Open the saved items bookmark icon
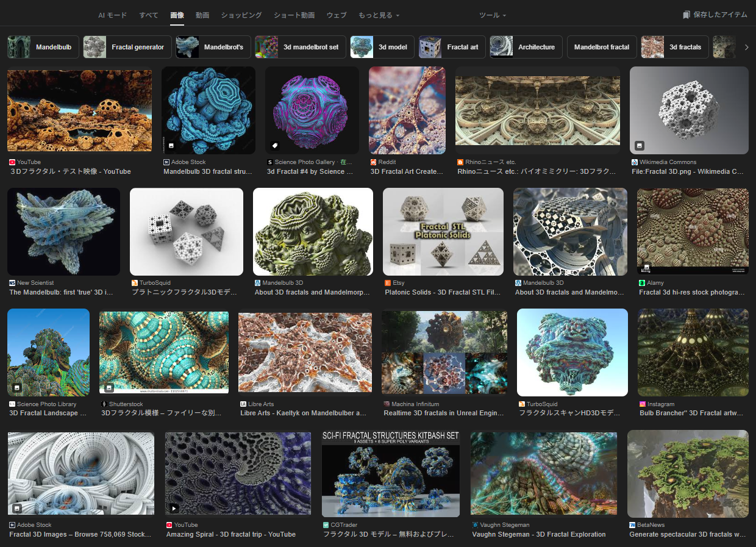This screenshot has height=547, width=756. [x=686, y=15]
